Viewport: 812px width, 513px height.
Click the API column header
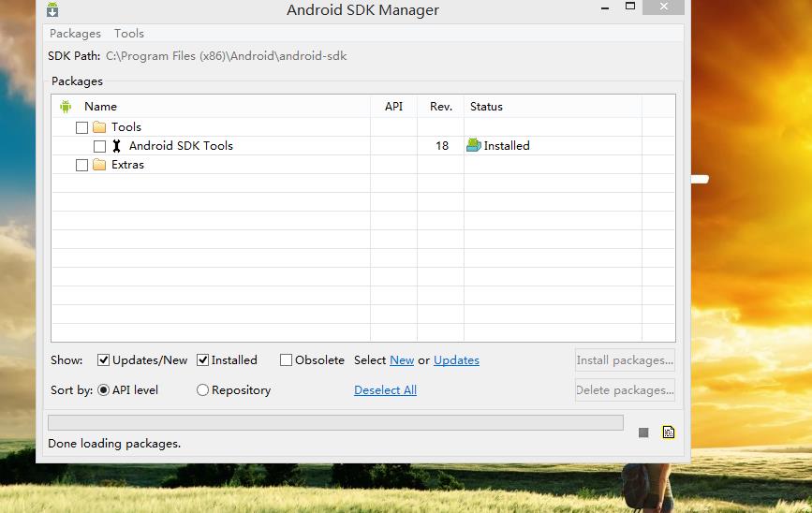coord(393,107)
